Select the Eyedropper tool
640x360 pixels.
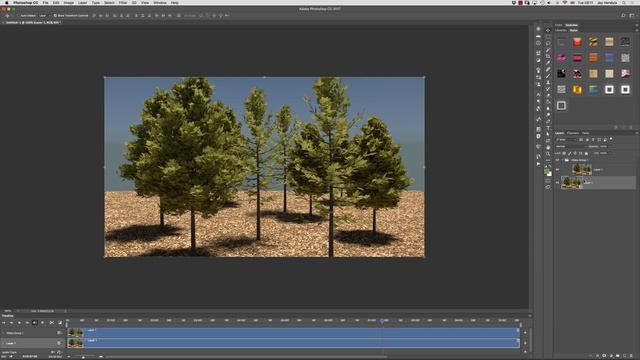pos(548,62)
